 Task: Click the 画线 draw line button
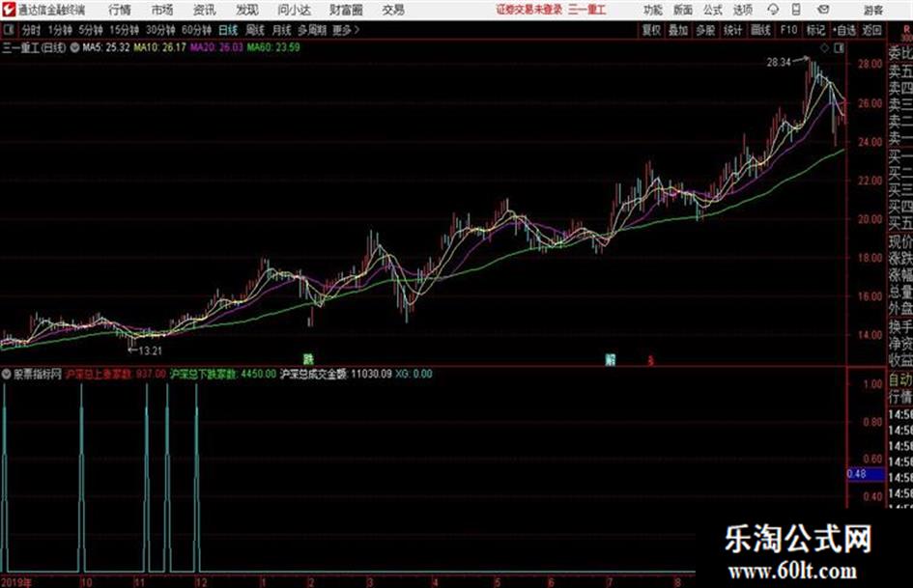point(760,30)
